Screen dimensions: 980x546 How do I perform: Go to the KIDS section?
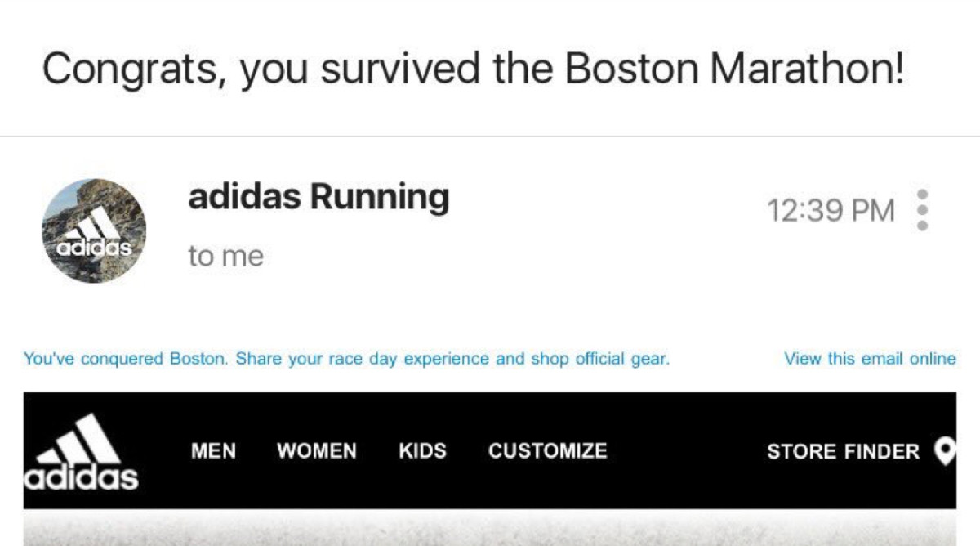coord(422,450)
